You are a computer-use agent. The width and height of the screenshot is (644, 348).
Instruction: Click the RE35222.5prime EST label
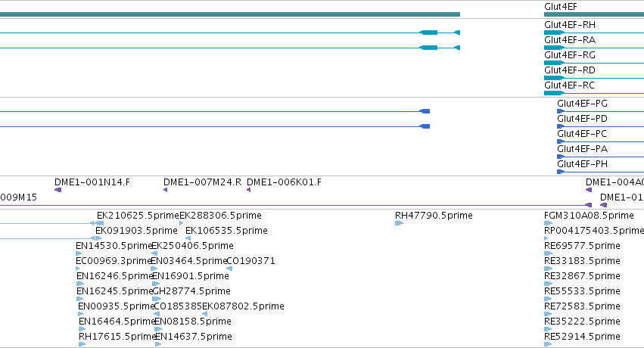tap(582, 322)
